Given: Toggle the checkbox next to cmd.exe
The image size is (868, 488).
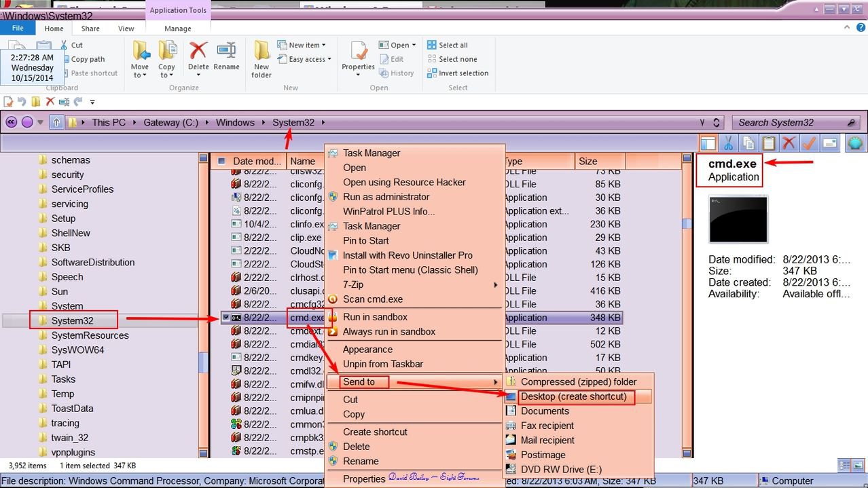Looking at the screenshot, I should coord(225,318).
